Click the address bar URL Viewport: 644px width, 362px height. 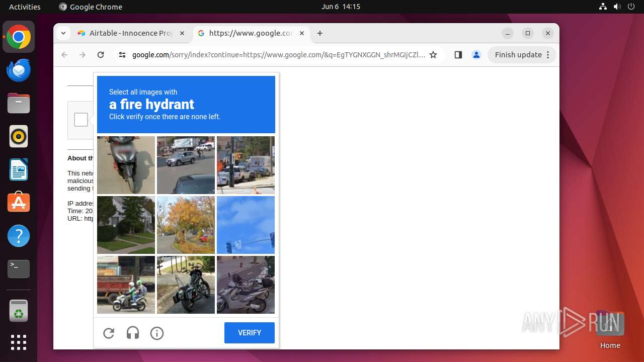click(278, 55)
